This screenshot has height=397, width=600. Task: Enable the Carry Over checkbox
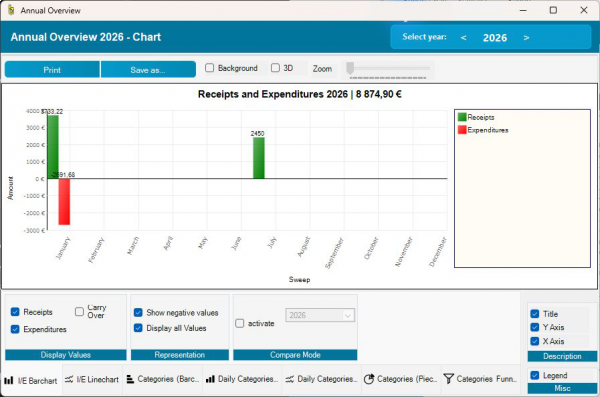[79, 312]
